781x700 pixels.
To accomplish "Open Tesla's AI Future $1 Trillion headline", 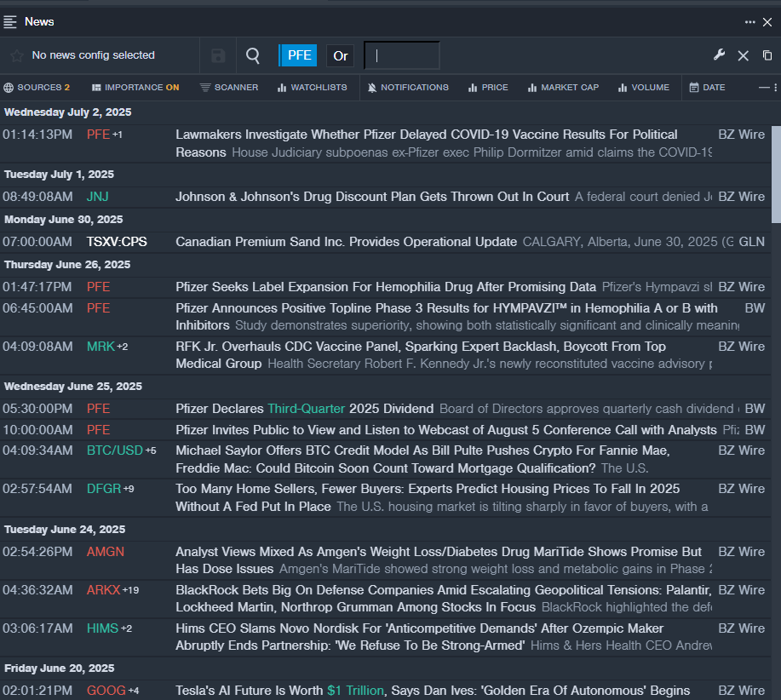I will [x=433, y=691].
